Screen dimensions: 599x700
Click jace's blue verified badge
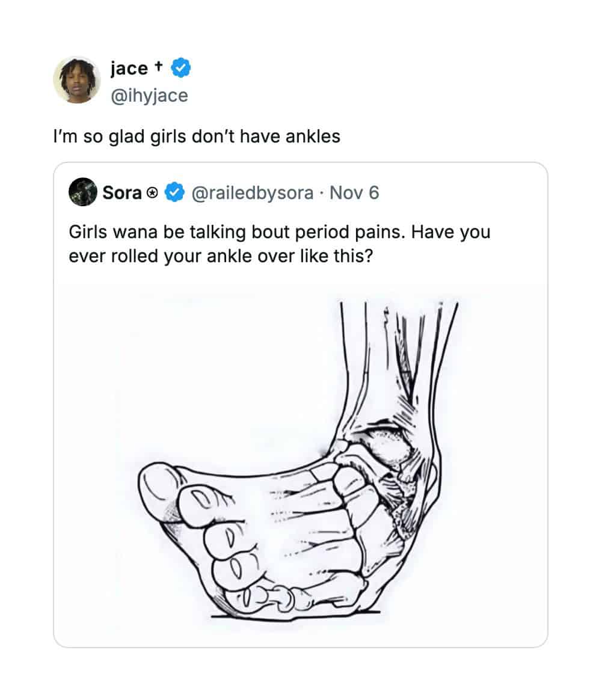point(181,68)
